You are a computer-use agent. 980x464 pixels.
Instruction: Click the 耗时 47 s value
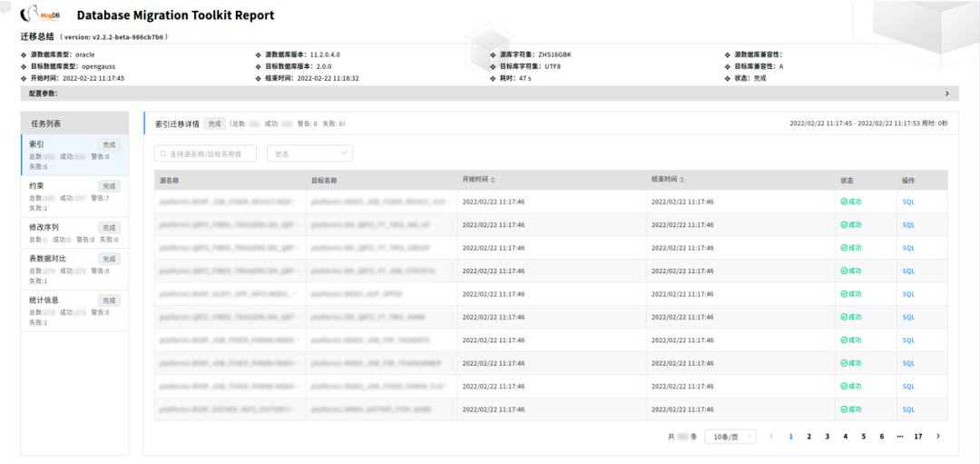pos(525,78)
